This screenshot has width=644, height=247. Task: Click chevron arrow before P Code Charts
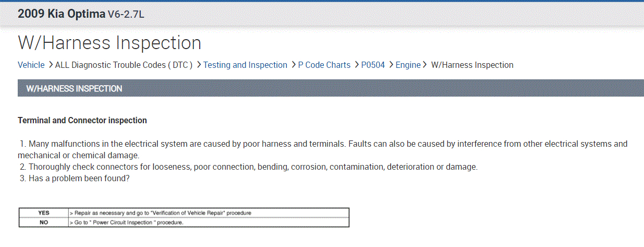294,65
